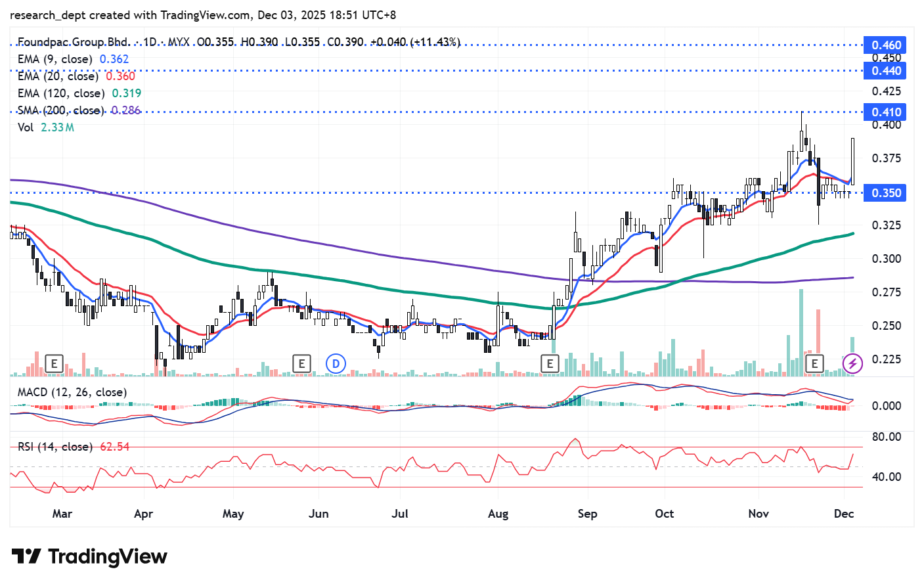
Task: Select the Vol 2.33M volume legend
Action: tap(45, 127)
